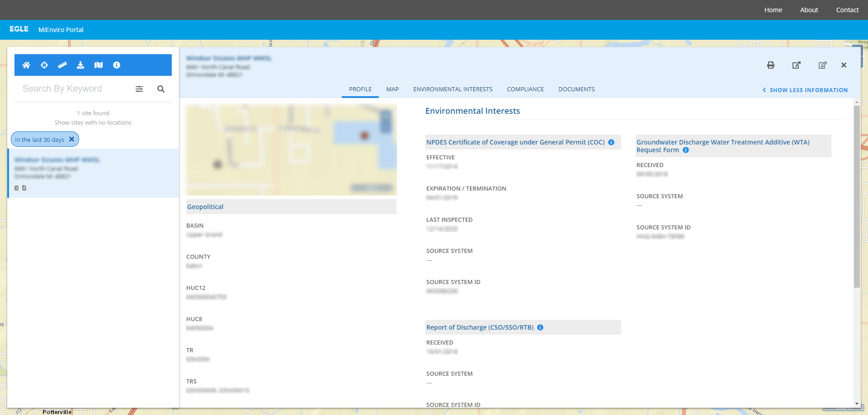Screen dimensions: 868x415
Task: Open Report of Discharge (CSO/SSO/RTB) link
Action: click(x=480, y=327)
